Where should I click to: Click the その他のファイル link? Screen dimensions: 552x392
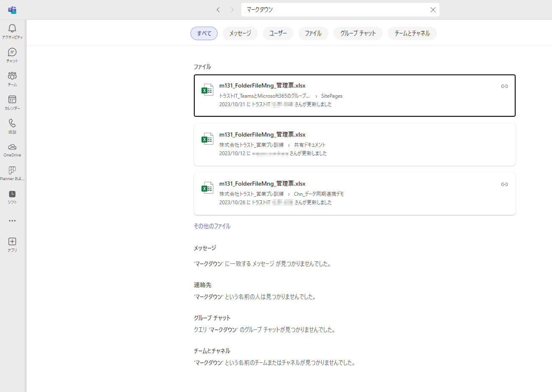coord(212,226)
